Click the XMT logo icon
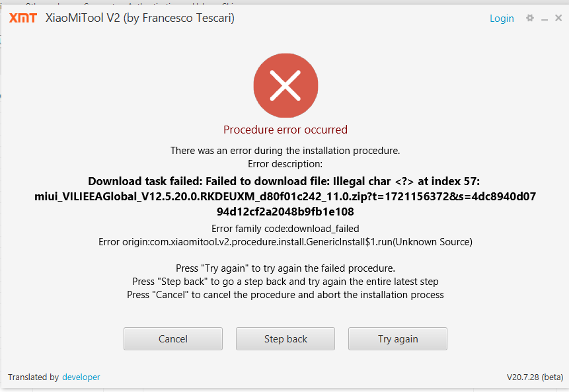 coord(22,19)
